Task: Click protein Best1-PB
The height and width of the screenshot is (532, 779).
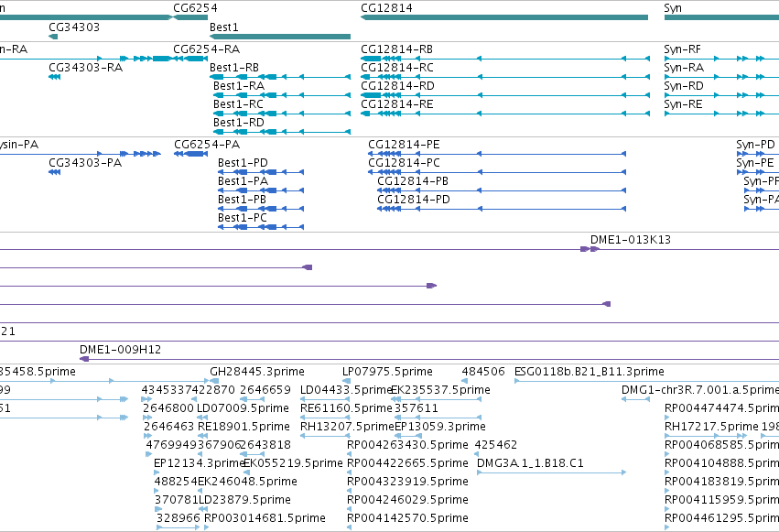Action: [242, 200]
